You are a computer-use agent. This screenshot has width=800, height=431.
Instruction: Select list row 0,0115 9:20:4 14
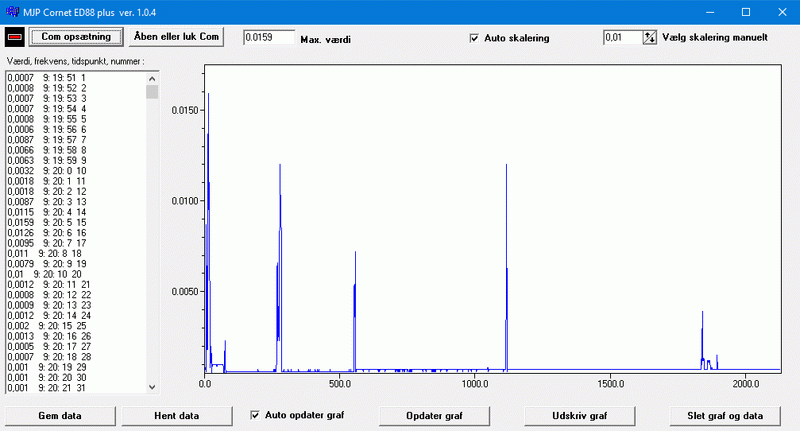[76, 212]
